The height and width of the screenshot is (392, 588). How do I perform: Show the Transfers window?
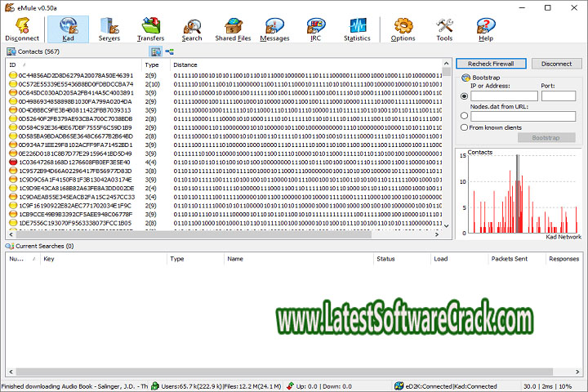pyautogui.click(x=151, y=29)
